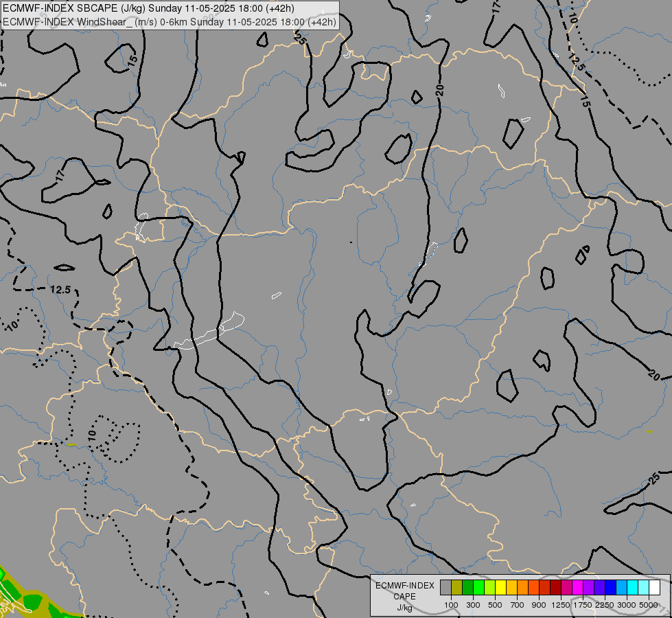The image size is (672, 618).
Task: Click the 1750 legend scale label
Action: pos(583,605)
